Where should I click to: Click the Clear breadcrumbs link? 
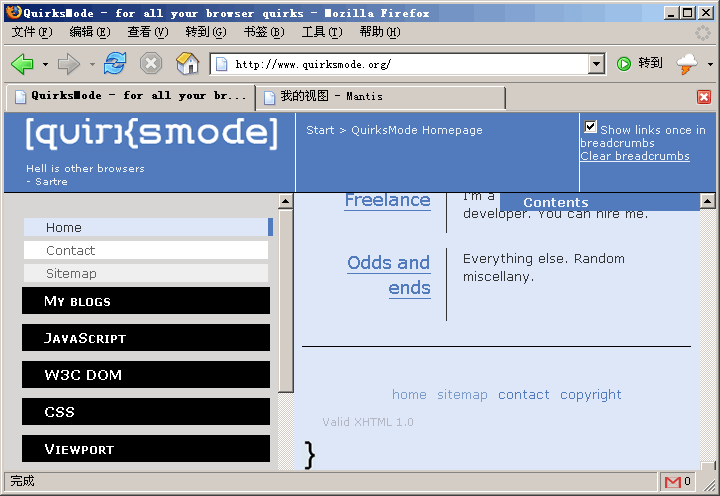(x=635, y=156)
